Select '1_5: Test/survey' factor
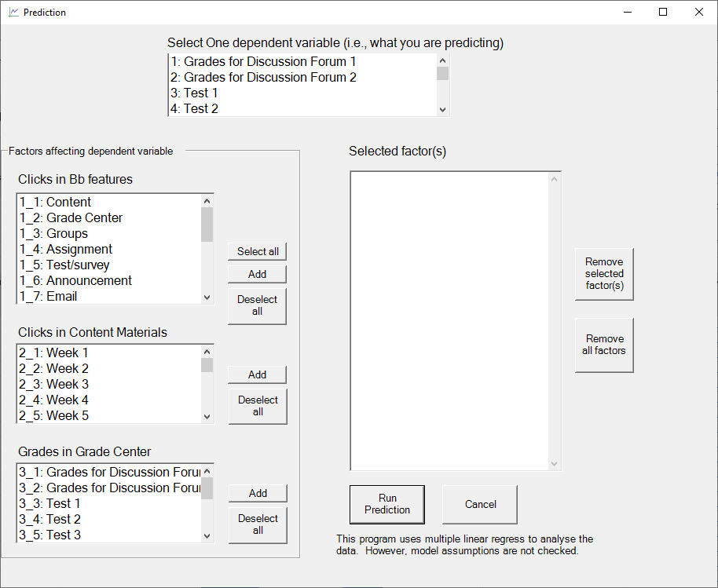718x588 pixels. [109, 265]
